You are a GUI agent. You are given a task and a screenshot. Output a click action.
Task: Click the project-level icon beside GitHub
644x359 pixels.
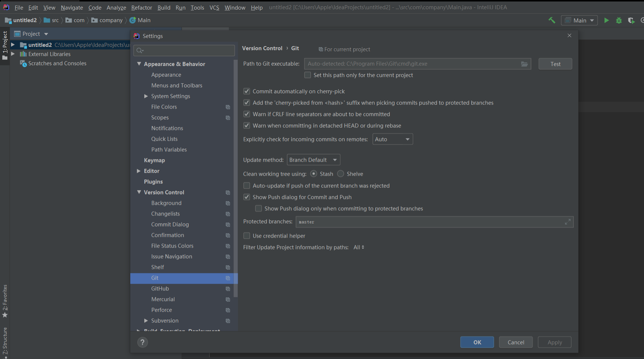228,289
